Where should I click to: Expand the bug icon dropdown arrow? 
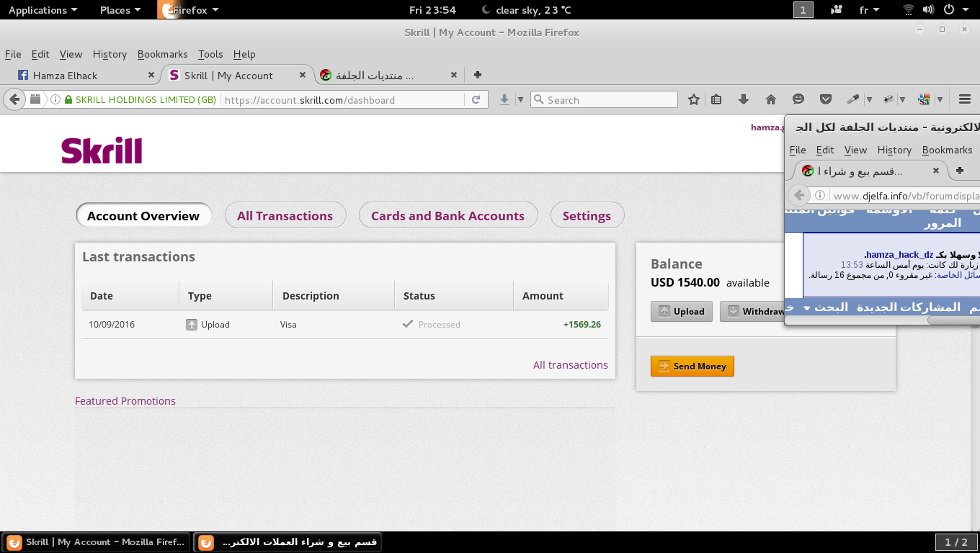[x=904, y=100]
